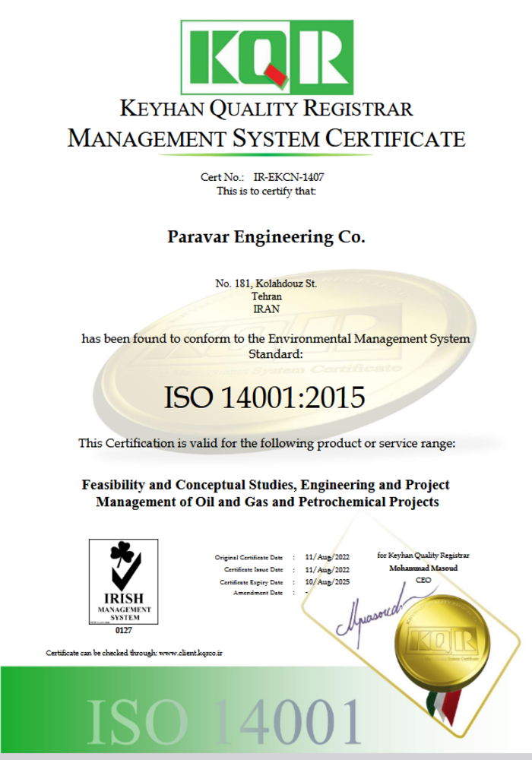Click the country name 'IRAN'

(x=267, y=309)
